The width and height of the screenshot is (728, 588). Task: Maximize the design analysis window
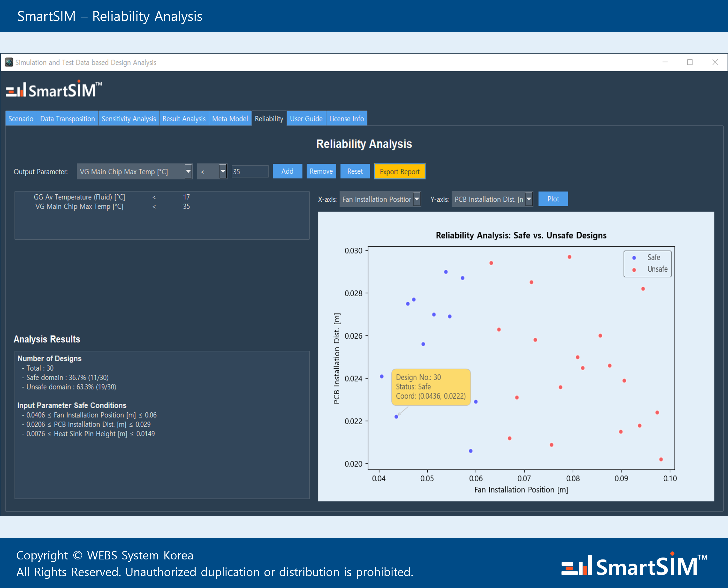690,62
